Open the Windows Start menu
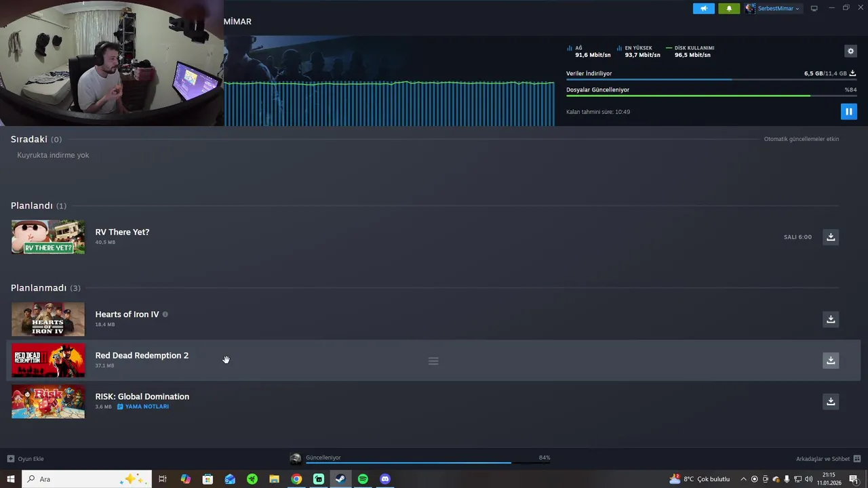The width and height of the screenshot is (868, 488). [10, 479]
